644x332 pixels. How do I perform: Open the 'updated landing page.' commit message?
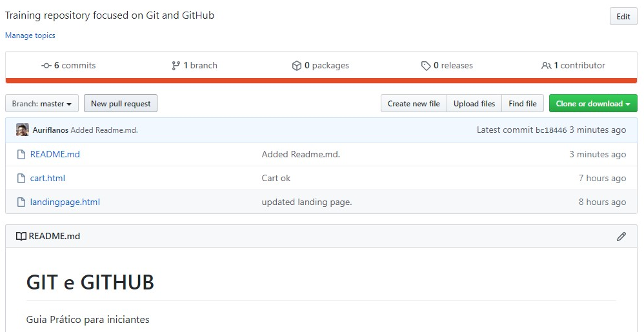(x=307, y=202)
